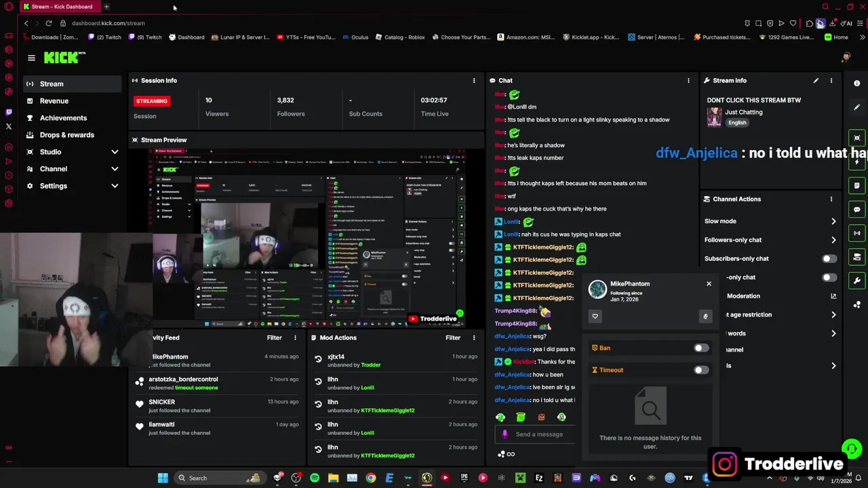The height and width of the screenshot is (488, 868).
Task: Open Mod Actions options menu
Action: tap(474, 338)
